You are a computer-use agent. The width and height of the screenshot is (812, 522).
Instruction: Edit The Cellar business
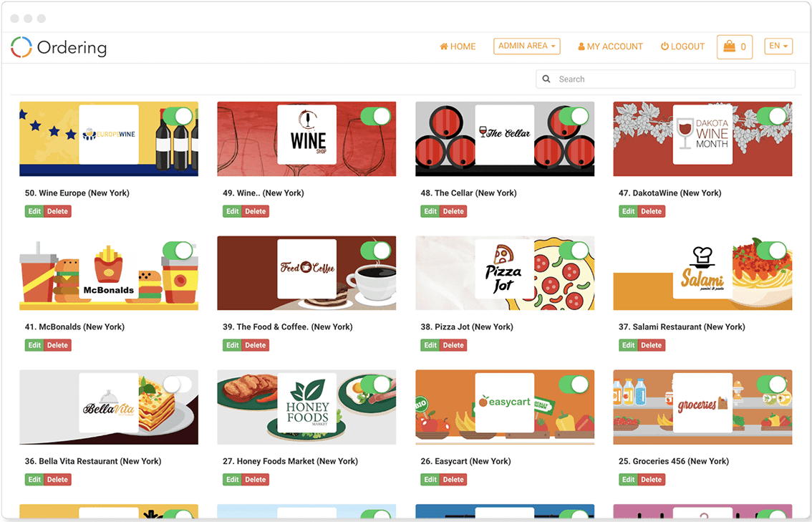coord(430,211)
